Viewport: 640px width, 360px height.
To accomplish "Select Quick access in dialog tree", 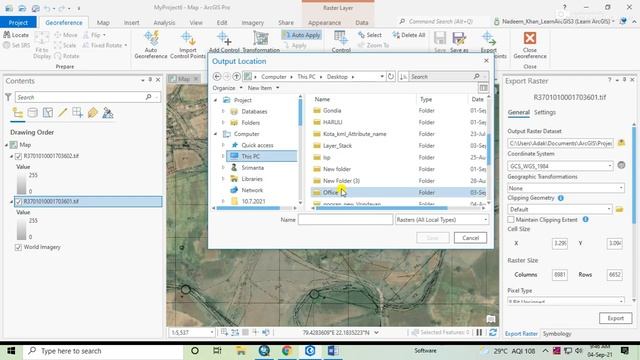I will [x=257, y=145].
